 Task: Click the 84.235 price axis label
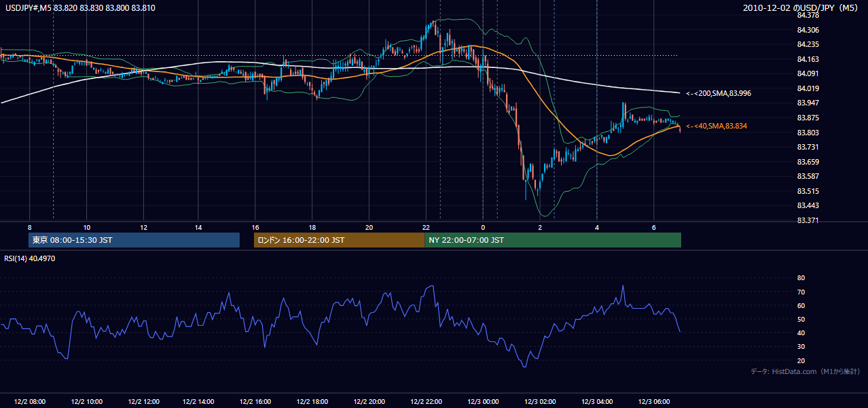point(808,44)
